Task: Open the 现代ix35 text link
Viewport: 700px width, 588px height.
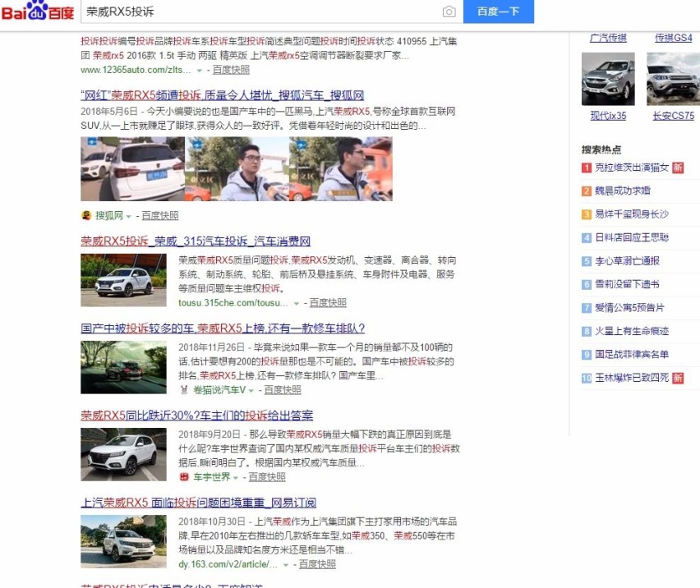Action: coord(608,116)
